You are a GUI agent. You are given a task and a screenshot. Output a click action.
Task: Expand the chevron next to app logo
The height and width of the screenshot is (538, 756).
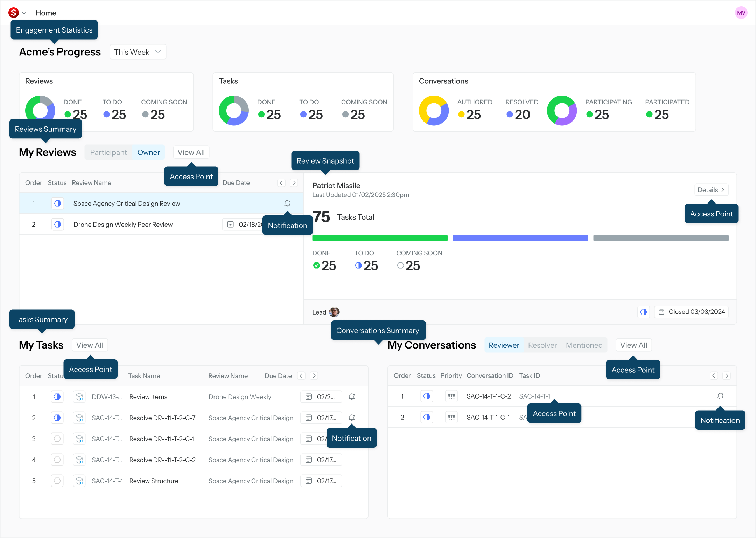pos(24,13)
